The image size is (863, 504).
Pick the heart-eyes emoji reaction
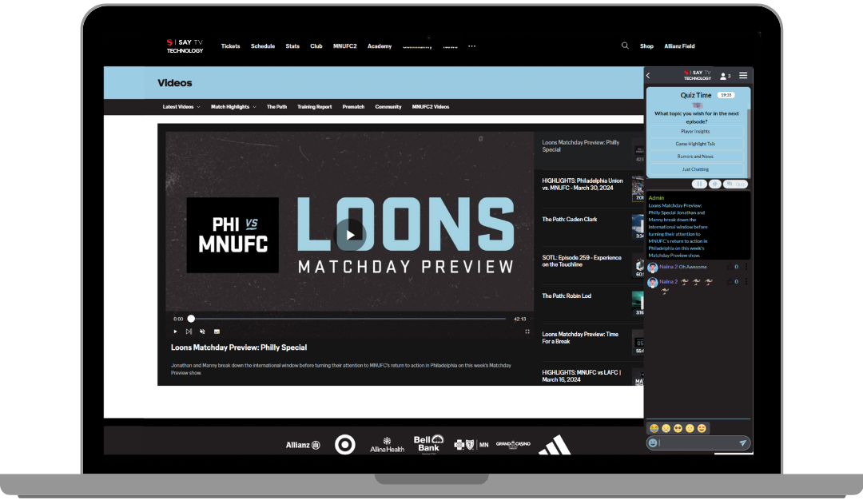pos(702,429)
